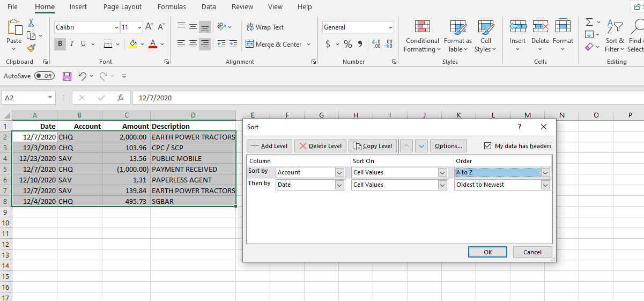Toggle Bold formatting
The image size is (644, 301).
pyautogui.click(x=60, y=44)
